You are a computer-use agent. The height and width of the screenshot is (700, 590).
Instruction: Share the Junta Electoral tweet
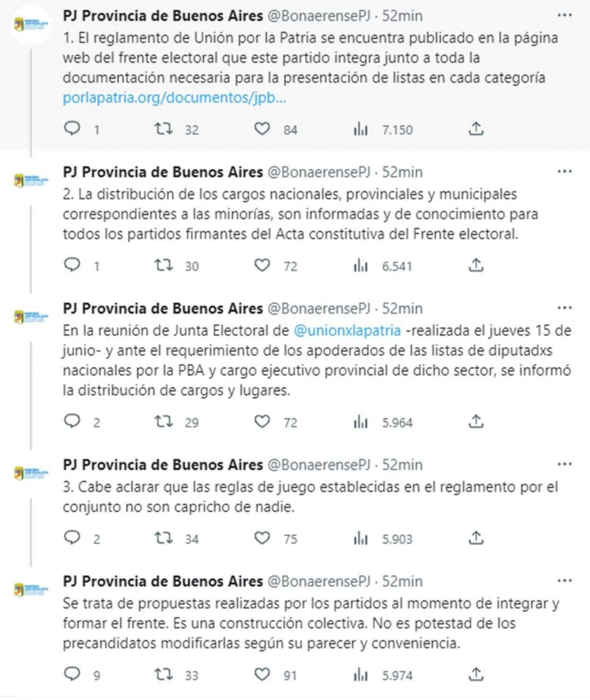(x=475, y=421)
